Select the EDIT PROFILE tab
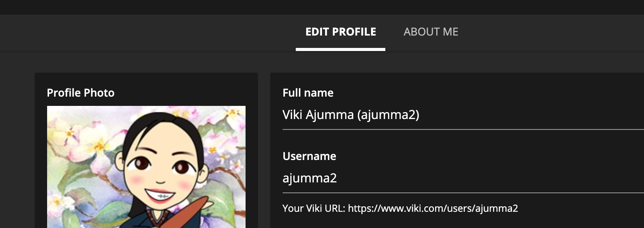This screenshot has width=644, height=228. pos(341,32)
